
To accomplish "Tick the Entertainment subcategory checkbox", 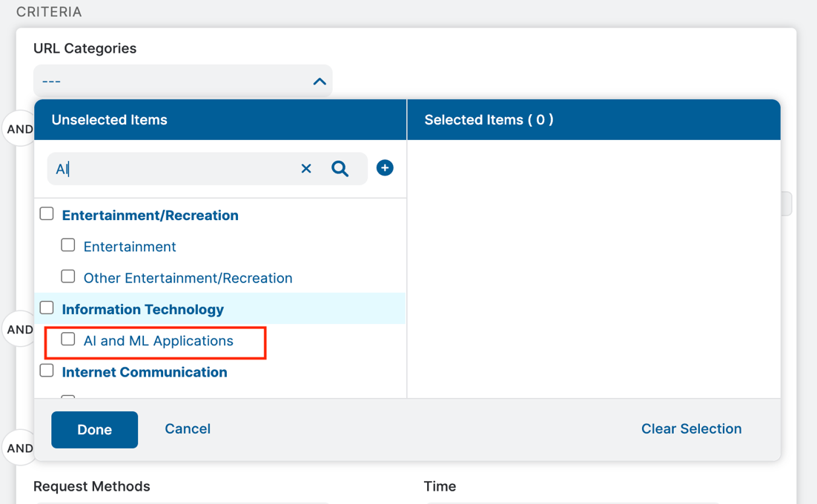I will (68, 245).
